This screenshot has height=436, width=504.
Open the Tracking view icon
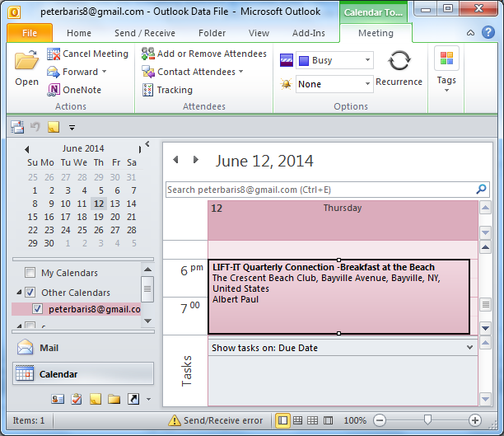pyautogui.click(x=148, y=90)
